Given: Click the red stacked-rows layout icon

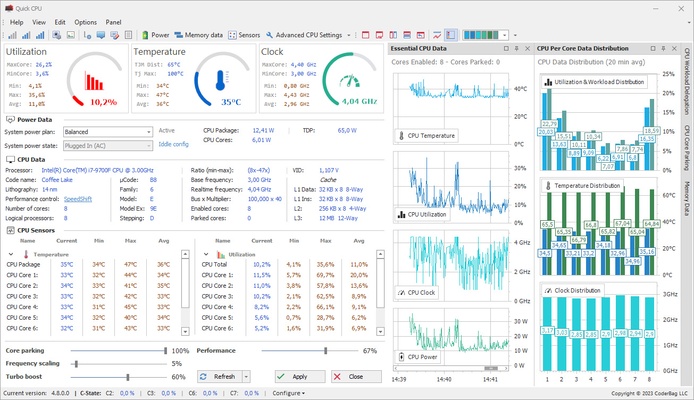Looking at the screenshot, I should point(407,35).
